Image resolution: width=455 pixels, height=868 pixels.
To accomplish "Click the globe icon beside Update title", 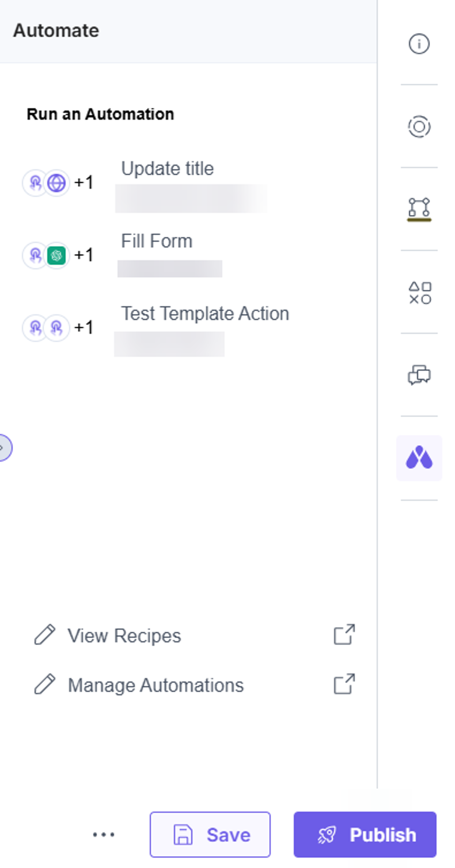I will pos(56,183).
